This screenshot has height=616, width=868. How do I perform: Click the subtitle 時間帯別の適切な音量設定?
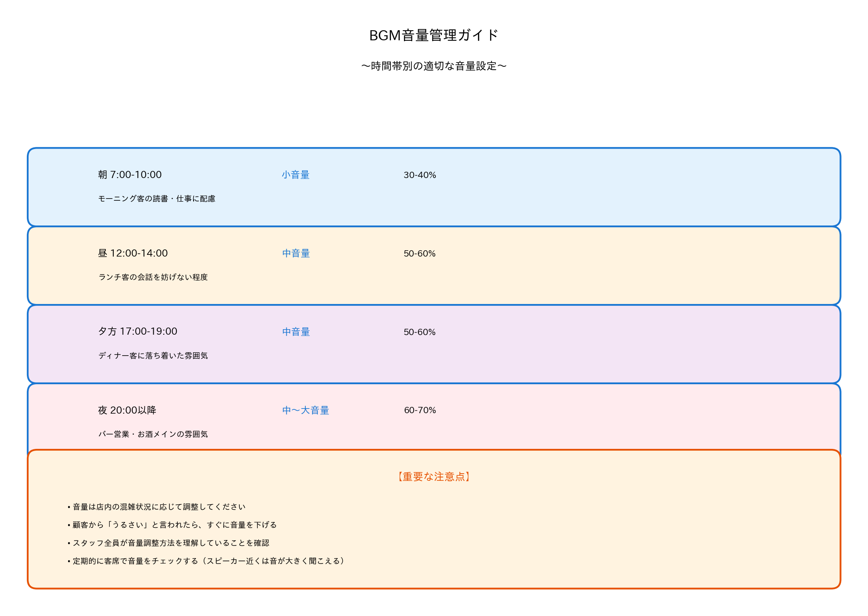(433, 66)
